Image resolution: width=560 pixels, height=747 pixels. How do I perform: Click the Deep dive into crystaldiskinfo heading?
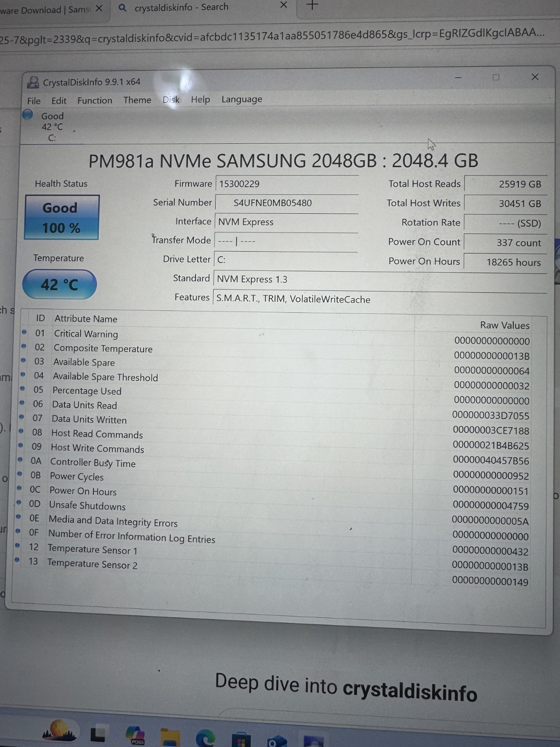(346, 687)
